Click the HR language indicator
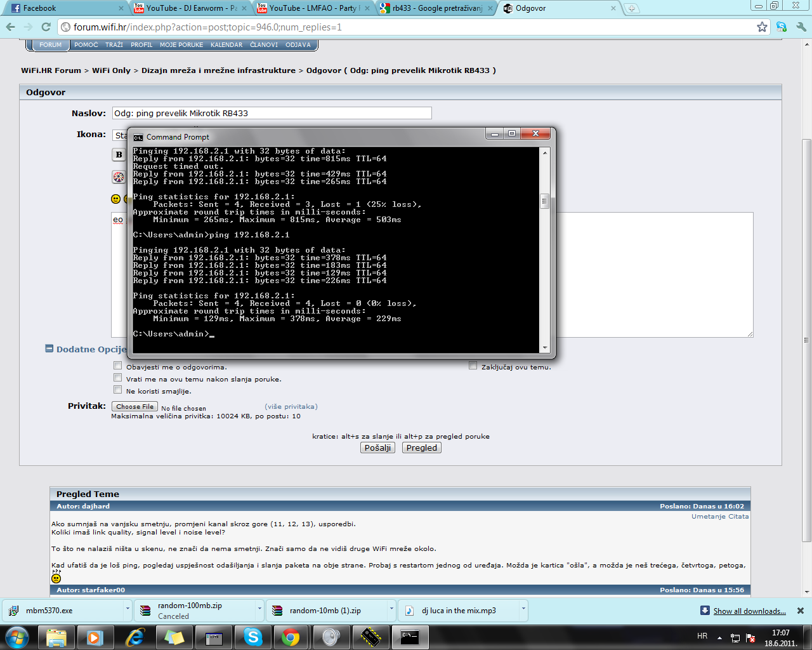The width and height of the screenshot is (812, 650). pyautogui.click(x=702, y=636)
